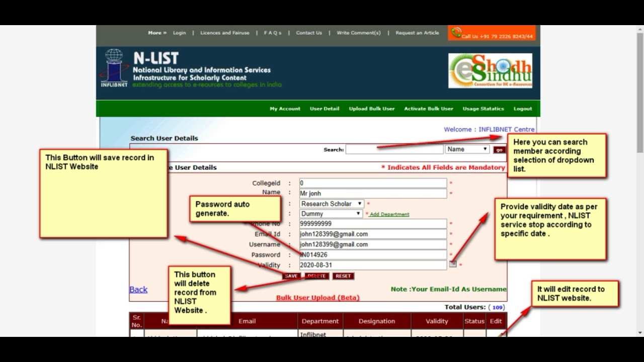This screenshot has width=644, height=362.
Task: Open the Name search-type dropdown
Action: (467, 149)
